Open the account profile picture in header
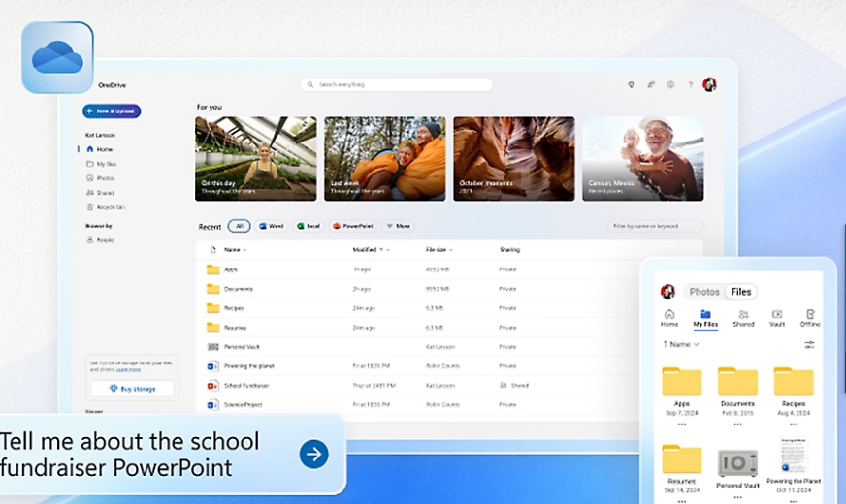The image size is (846, 504). click(x=709, y=84)
